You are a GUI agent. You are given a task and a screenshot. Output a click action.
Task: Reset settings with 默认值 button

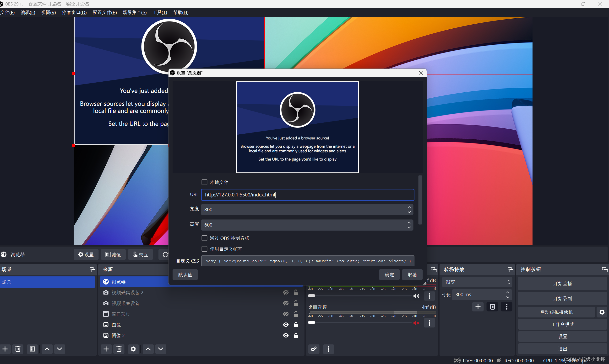185,275
